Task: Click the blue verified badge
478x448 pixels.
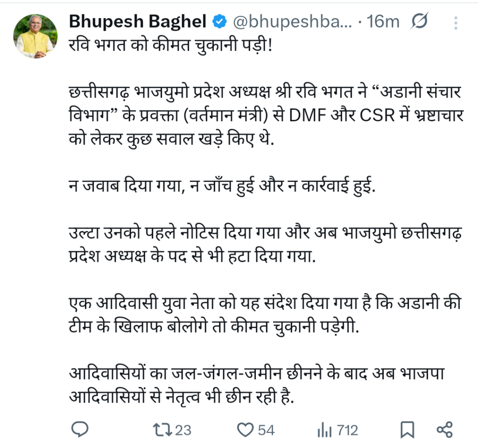Action: [219, 21]
